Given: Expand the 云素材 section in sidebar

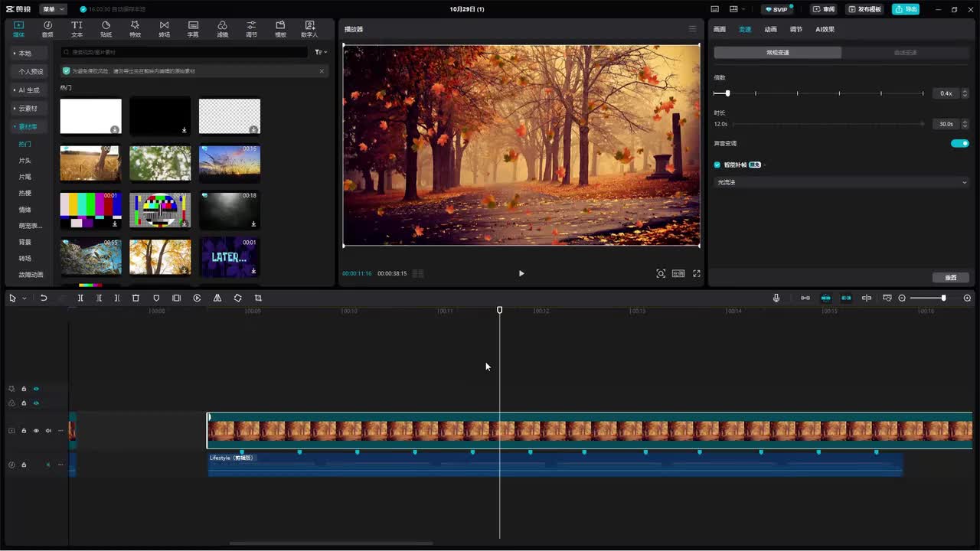Looking at the screenshot, I should (x=31, y=108).
